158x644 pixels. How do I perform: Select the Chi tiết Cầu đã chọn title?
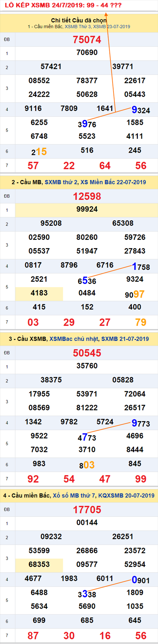pyautogui.click(x=79, y=20)
